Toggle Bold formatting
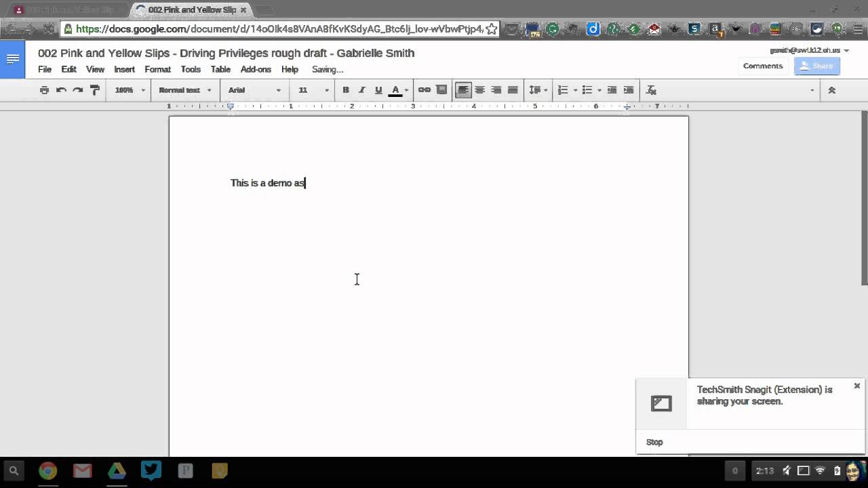This screenshot has width=868, height=488. click(x=346, y=90)
